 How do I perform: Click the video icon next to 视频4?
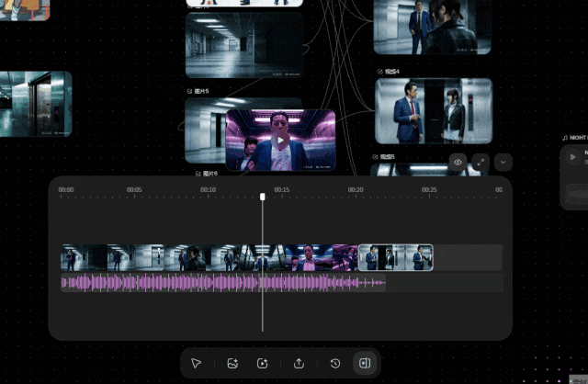pos(380,72)
